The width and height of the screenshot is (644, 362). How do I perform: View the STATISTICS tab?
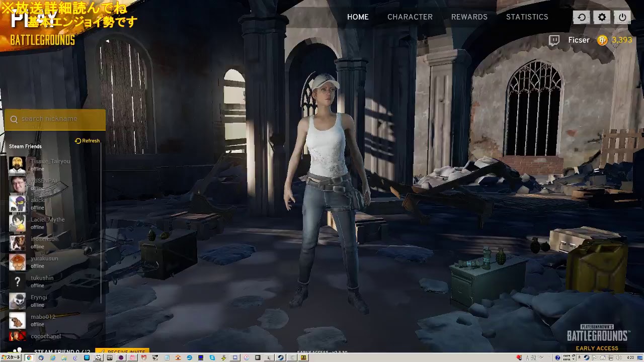point(527,17)
